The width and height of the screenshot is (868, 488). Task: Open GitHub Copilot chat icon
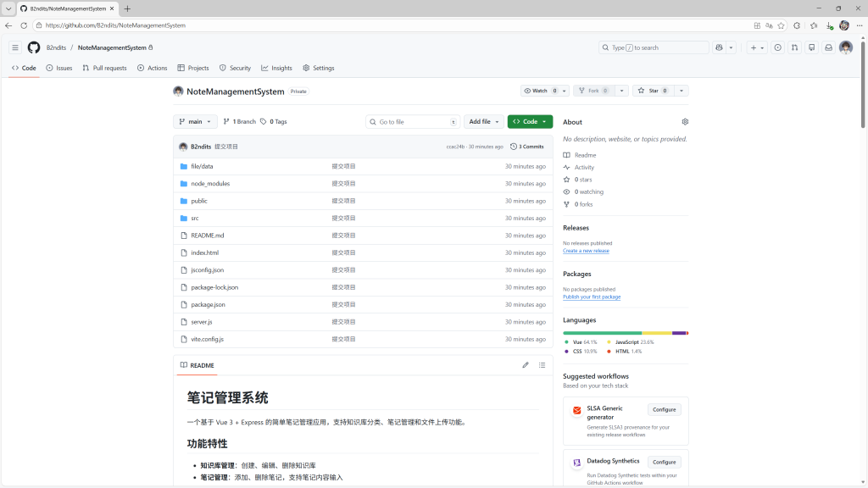720,47
